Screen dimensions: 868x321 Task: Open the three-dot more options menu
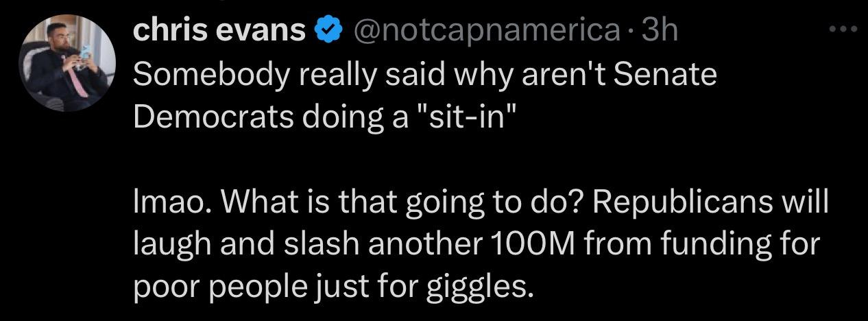(843, 29)
